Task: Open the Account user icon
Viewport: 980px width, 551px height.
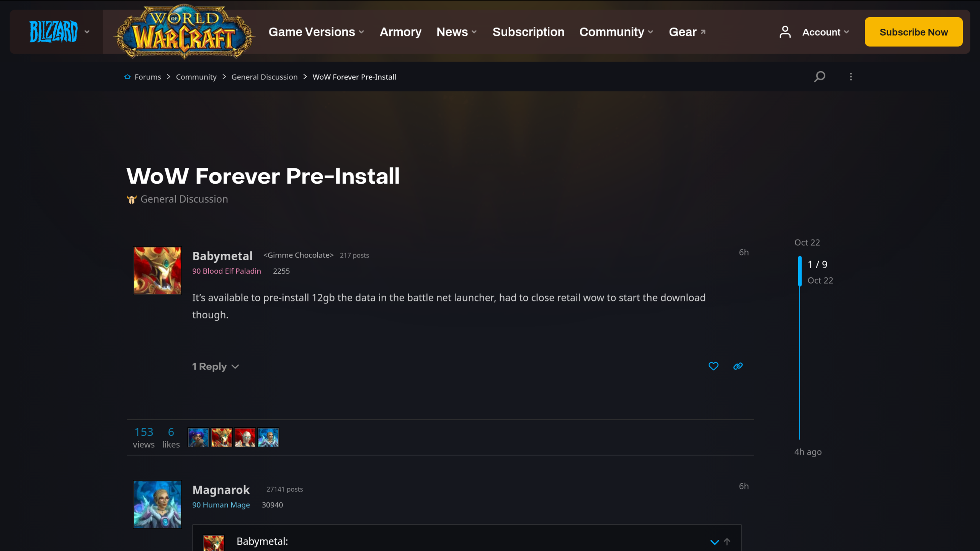Action: [785, 32]
